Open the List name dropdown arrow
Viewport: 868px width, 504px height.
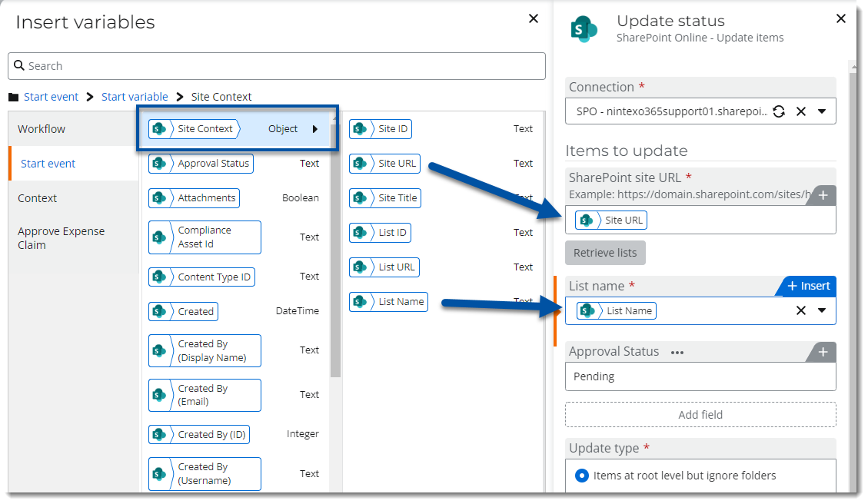(822, 310)
